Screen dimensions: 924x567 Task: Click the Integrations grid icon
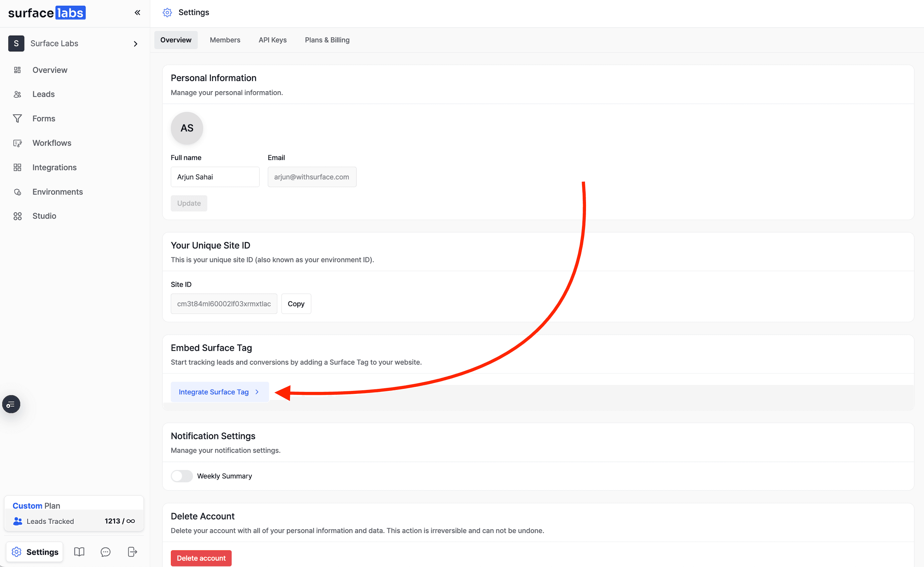coord(17,167)
